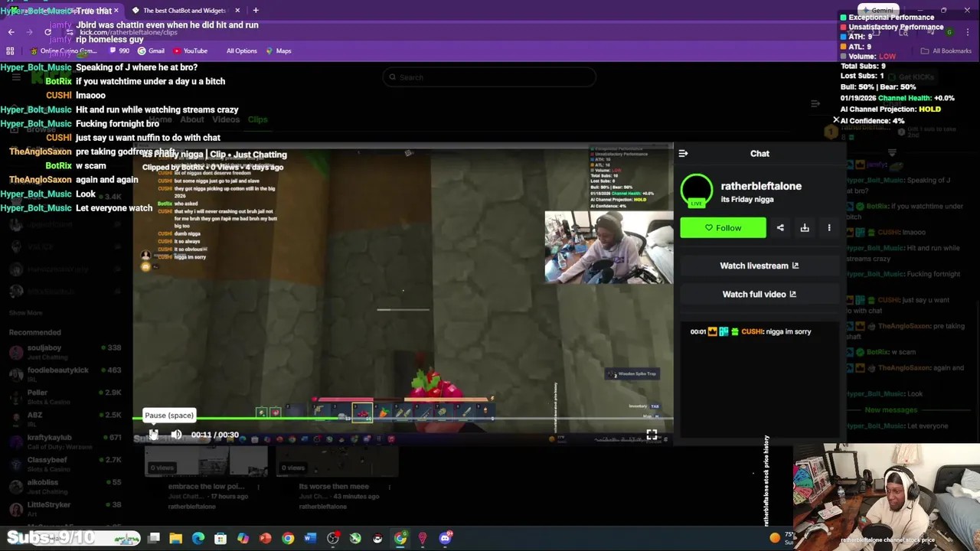Open options for 'Its worse then meee' clip
Screen dimensions: 980x551
(389, 487)
